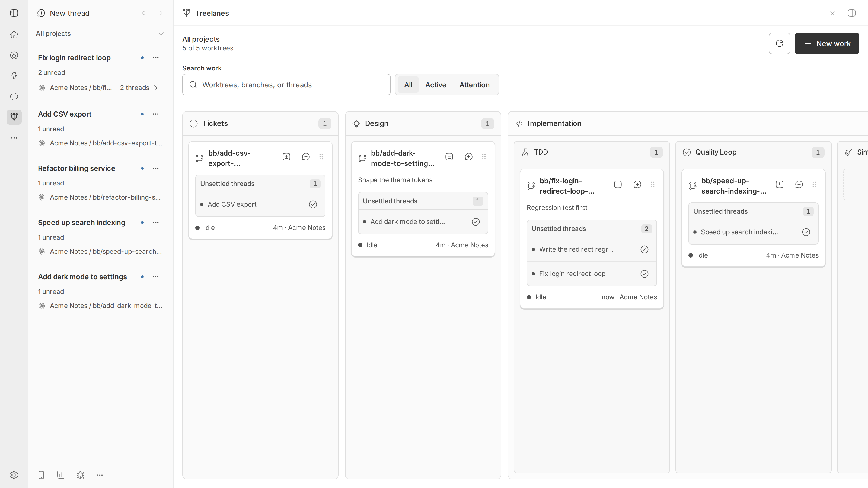Select the Treelanes icon in left rail
Viewport: 868px width, 488px height.
point(14,117)
